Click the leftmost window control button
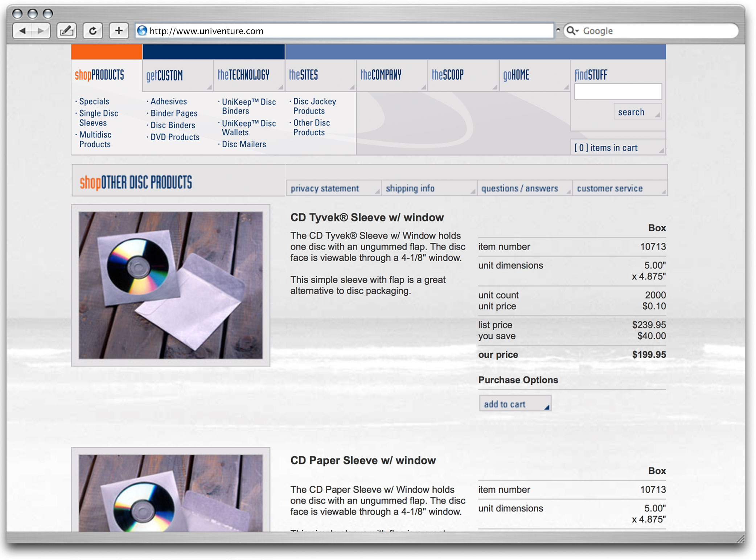Viewport: 756px width, 560px height. (17, 14)
